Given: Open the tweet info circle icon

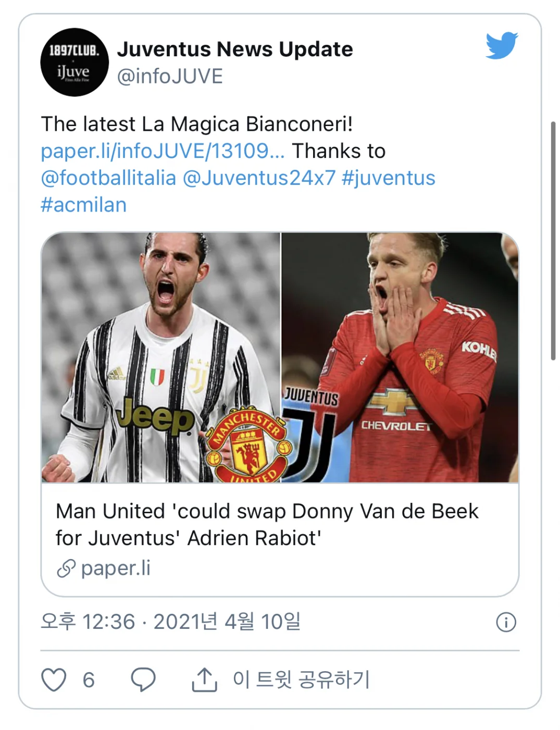Looking at the screenshot, I should click(506, 622).
